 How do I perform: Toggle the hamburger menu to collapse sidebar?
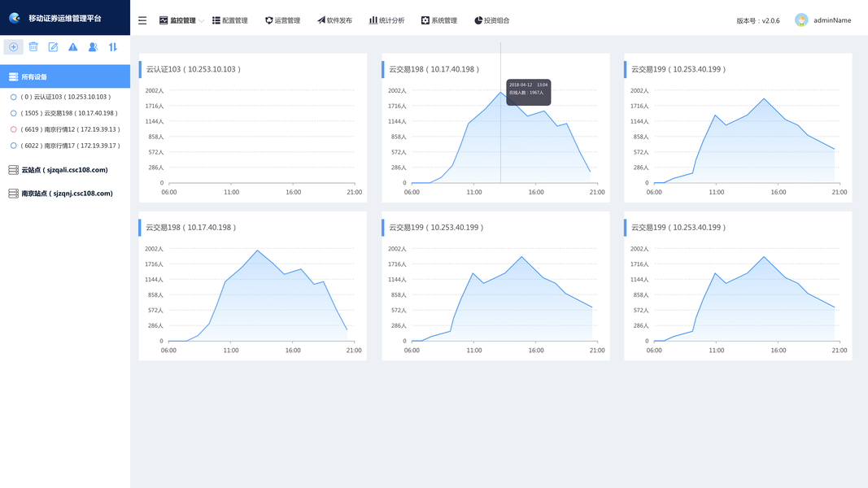point(142,20)
